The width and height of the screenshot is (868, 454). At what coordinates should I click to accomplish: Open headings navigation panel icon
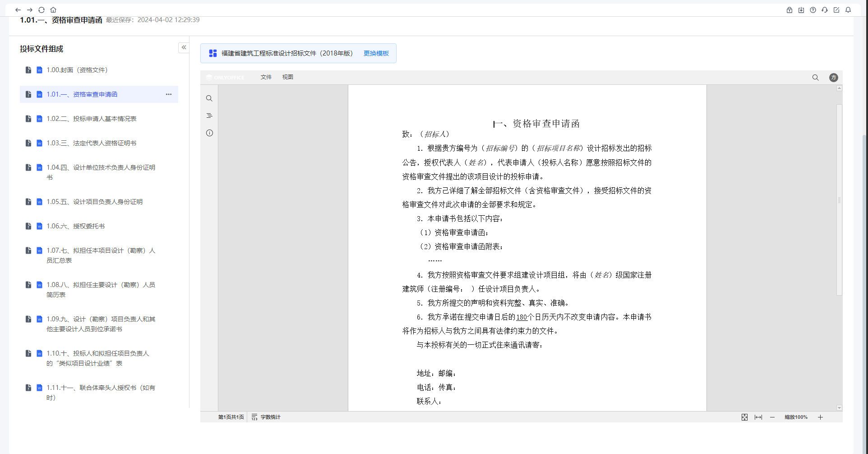pyautogui.click(x=209, y=116)
